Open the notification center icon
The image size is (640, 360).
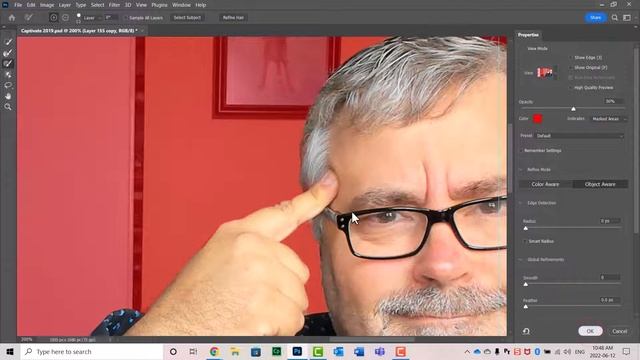click(x=627, y=351)
